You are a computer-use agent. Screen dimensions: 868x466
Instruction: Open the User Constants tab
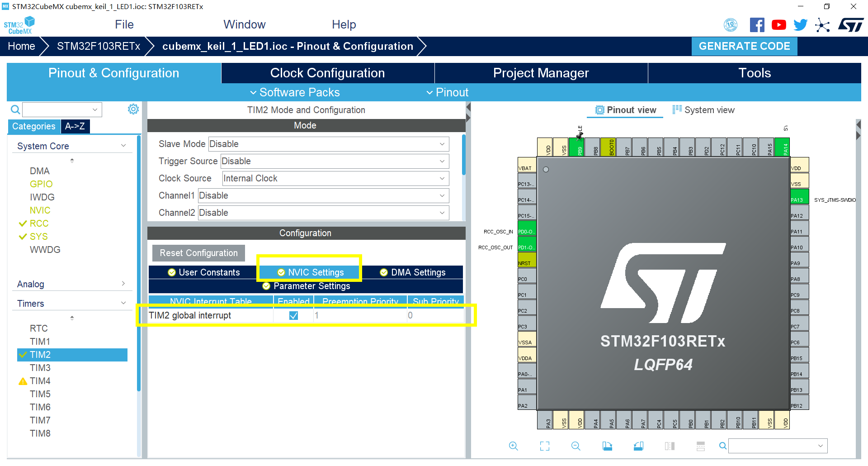coord(204,272)
